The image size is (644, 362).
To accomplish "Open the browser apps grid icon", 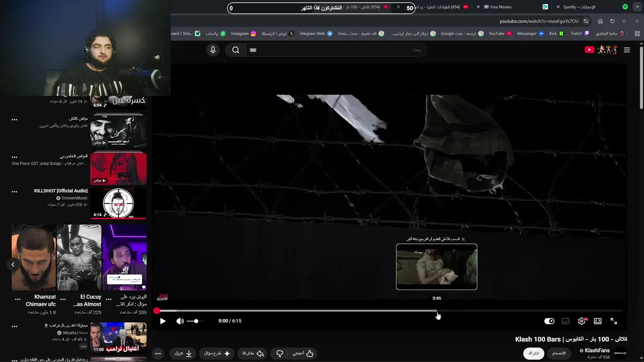I will pos(637,34).
